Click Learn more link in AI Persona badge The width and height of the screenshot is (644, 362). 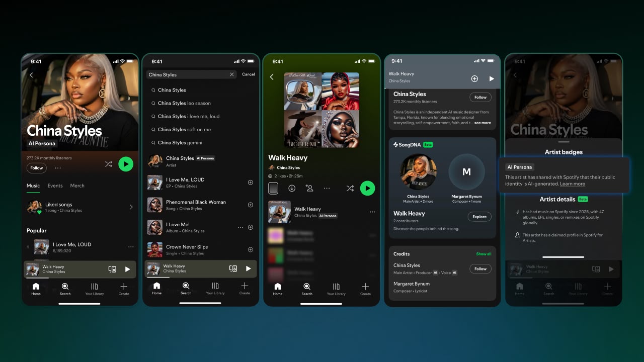pos(573,184)
